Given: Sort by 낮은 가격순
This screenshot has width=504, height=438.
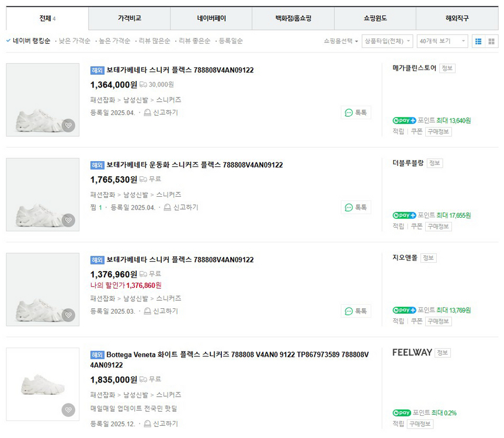Looking at the screenshot, I should coord(74,41).
